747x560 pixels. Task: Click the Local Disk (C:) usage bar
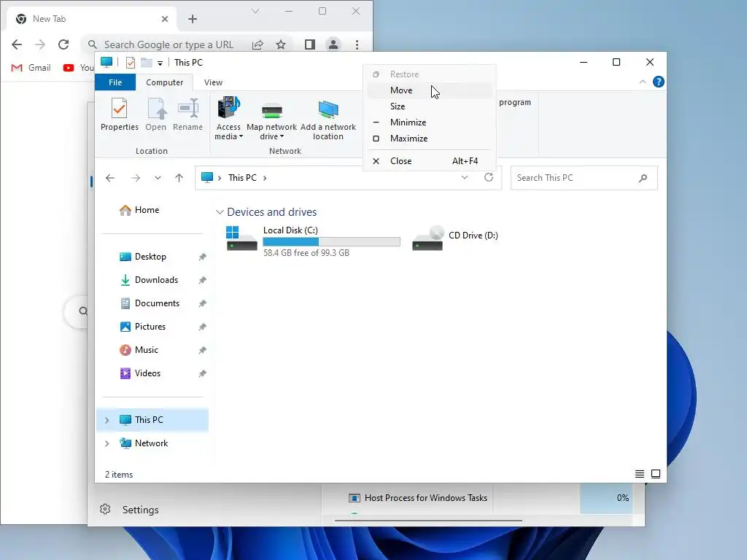332,242
